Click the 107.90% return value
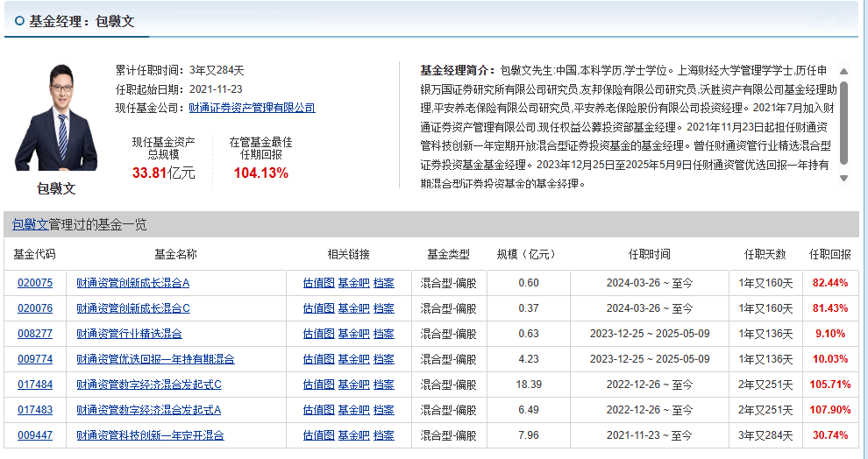The image size is (868, 459). [829, 410]
